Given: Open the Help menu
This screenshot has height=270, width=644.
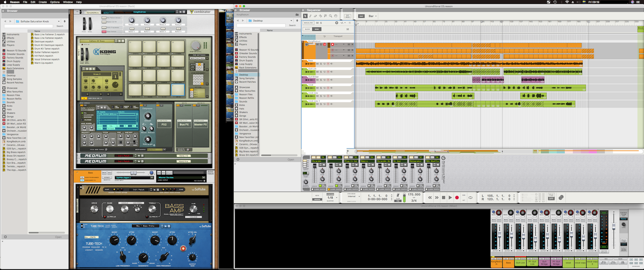Looking at the screenshot, I should pos(79,2).
